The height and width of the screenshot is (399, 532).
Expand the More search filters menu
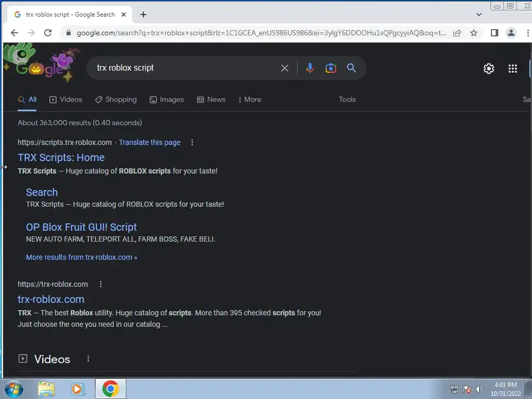point(250,99)
